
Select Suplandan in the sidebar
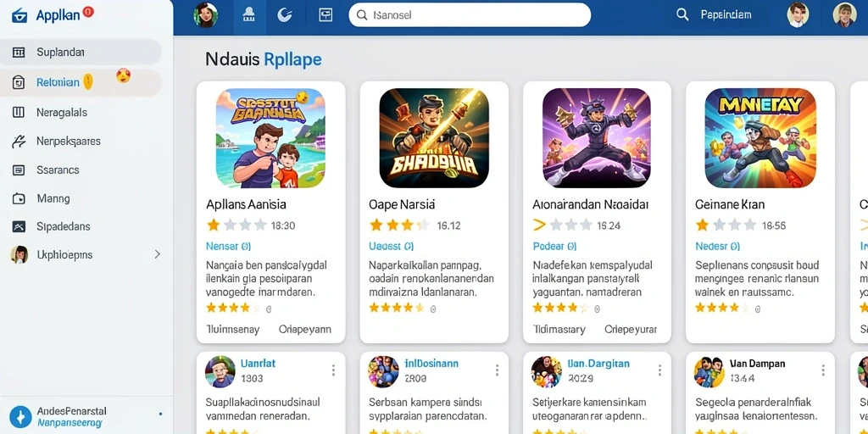click(81, 52)
